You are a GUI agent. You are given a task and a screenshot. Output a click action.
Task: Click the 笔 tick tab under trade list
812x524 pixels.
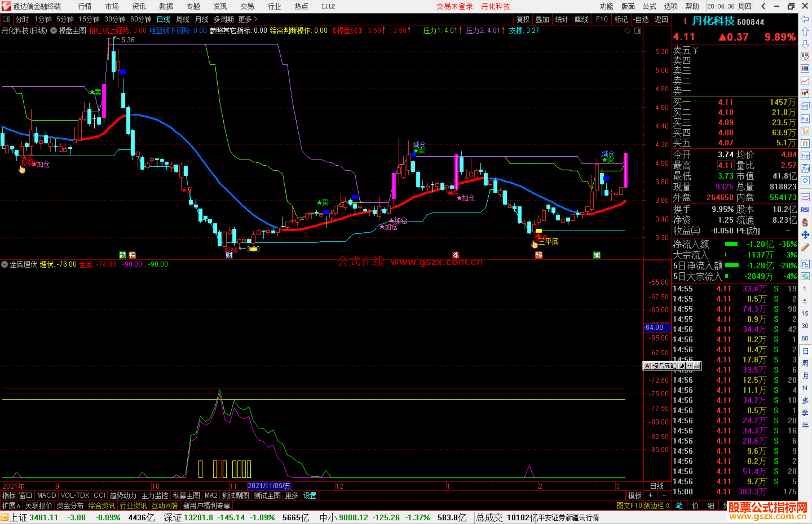pyautogui.click(x=679, y=506)
